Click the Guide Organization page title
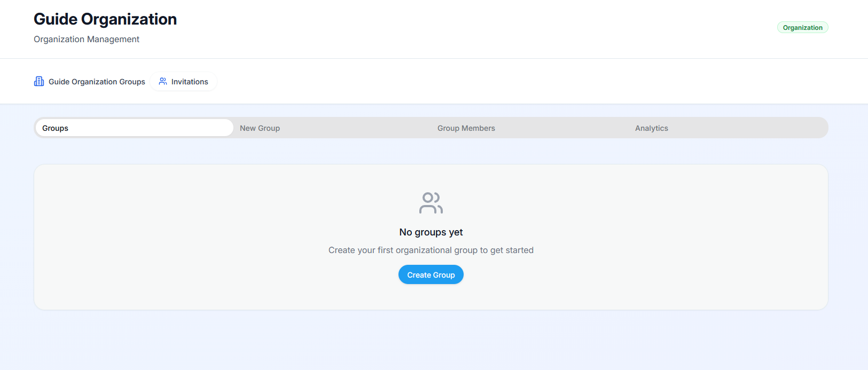868x370 pixels. tap(105, 19)
